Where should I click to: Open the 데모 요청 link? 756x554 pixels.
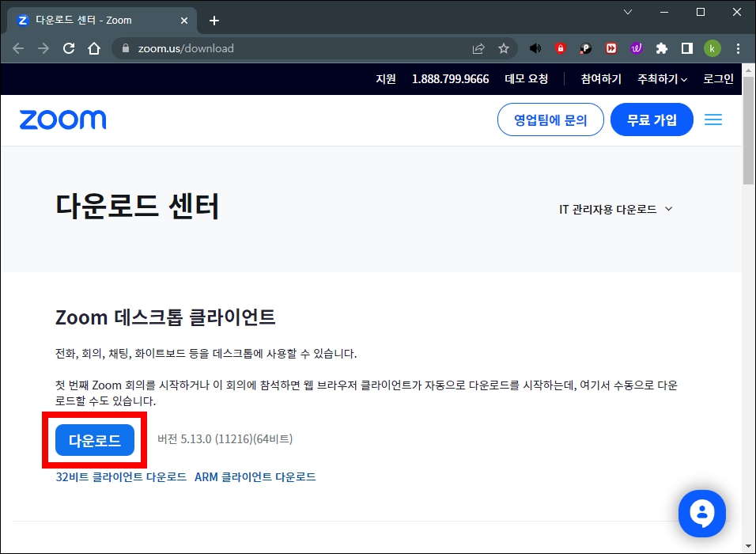(x=527, y=79)
